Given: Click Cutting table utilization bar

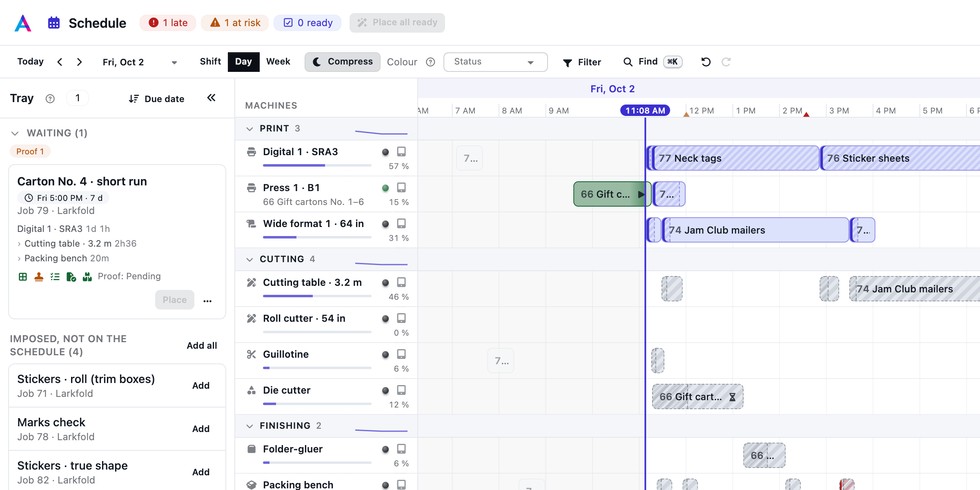Looking at the screenshot, I should (x=317, y=296).
